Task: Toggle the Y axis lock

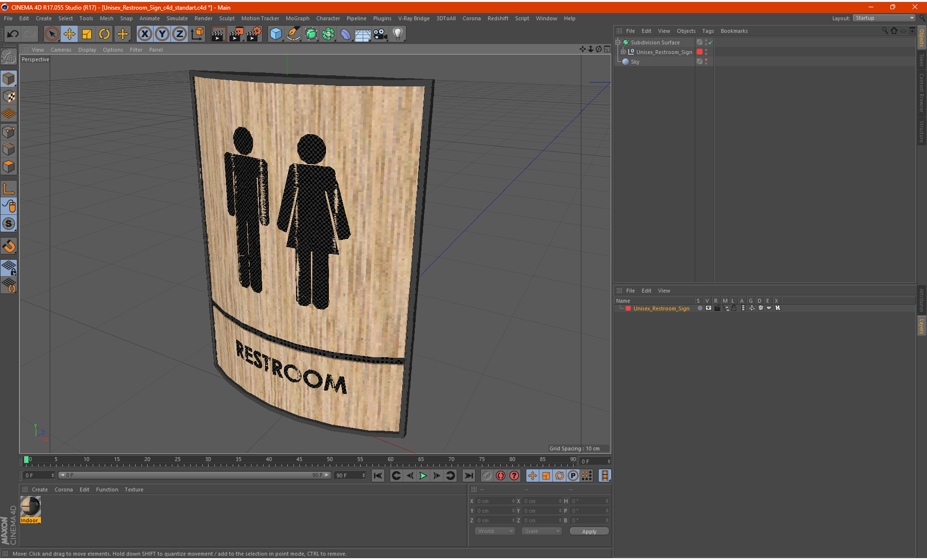Action: (162, 34)
